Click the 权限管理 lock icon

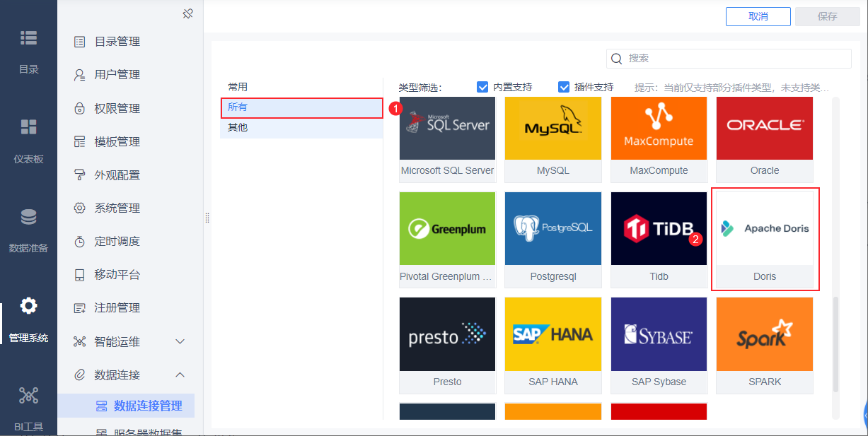tap(80, 109)
